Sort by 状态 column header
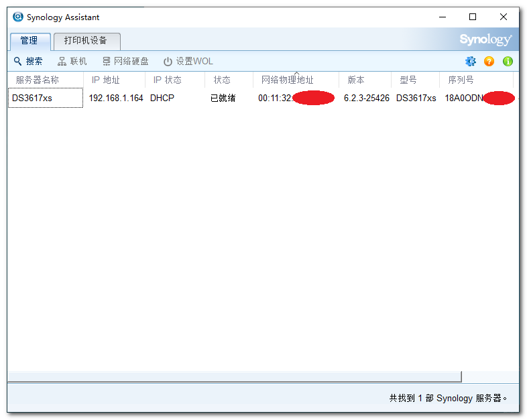 (229, 80)
